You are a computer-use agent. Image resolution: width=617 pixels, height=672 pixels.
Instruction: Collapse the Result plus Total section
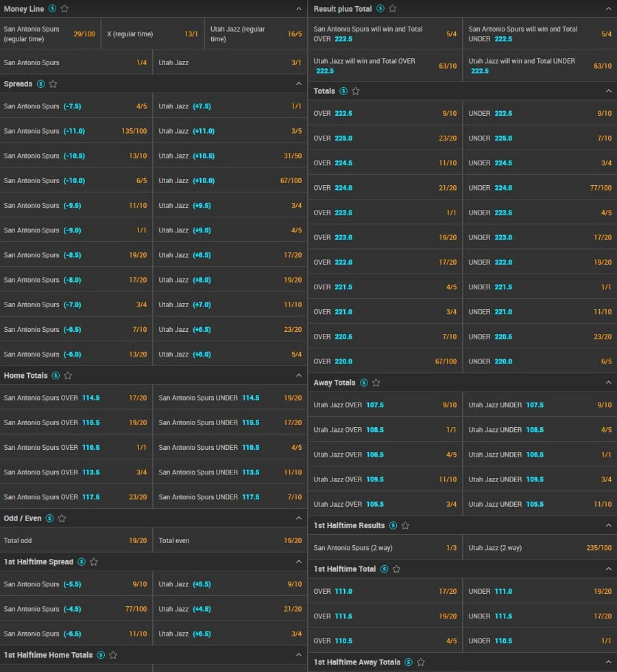(x=609, y=8)
